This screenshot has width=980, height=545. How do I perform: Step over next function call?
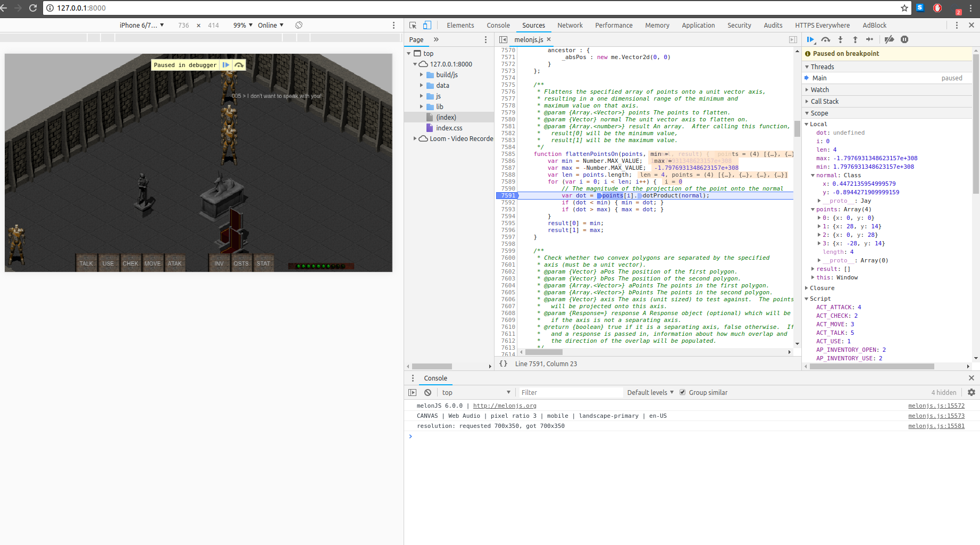pos(825,39)
